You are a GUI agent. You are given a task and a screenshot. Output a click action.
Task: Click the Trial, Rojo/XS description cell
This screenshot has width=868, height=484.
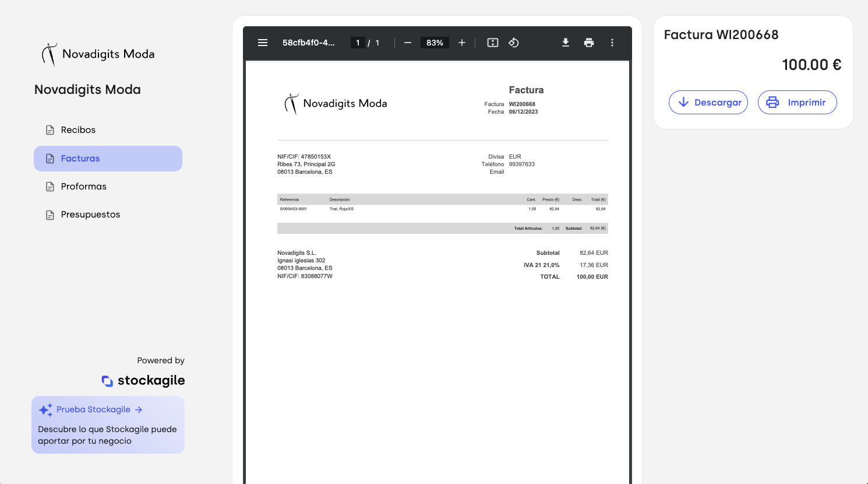pos(341,209)
